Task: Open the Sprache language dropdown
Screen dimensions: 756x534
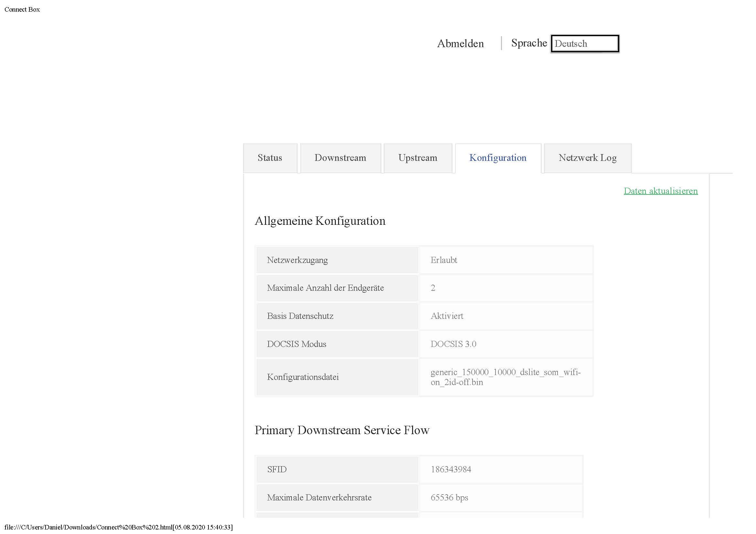Action: click(x=584, y=43)
